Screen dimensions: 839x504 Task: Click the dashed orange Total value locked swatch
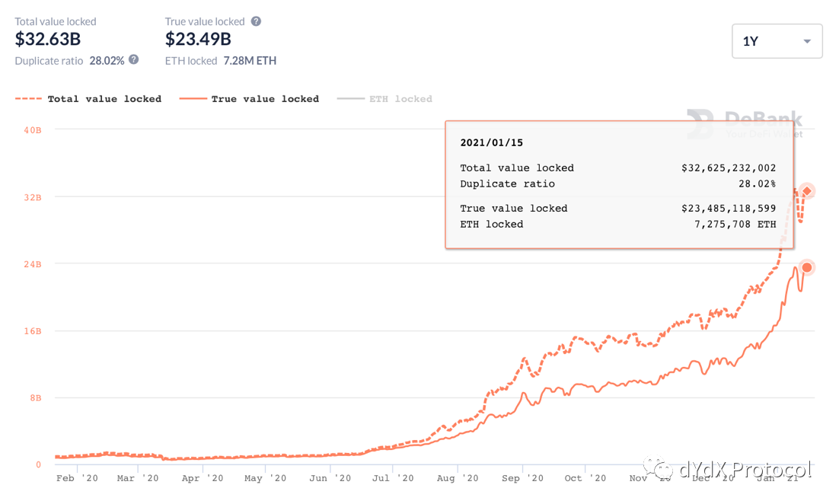click(29, 99)
